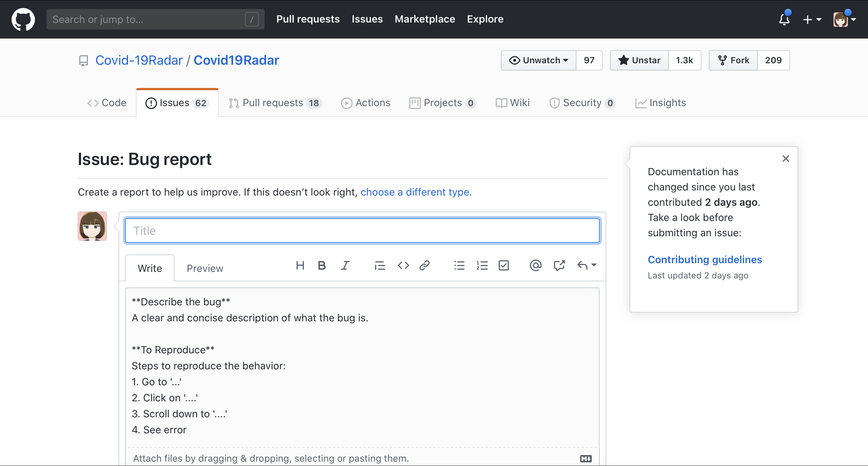Apply bold formatting from toolbar
The width and height of the screenshot is (868, 466).
[322, 266]
